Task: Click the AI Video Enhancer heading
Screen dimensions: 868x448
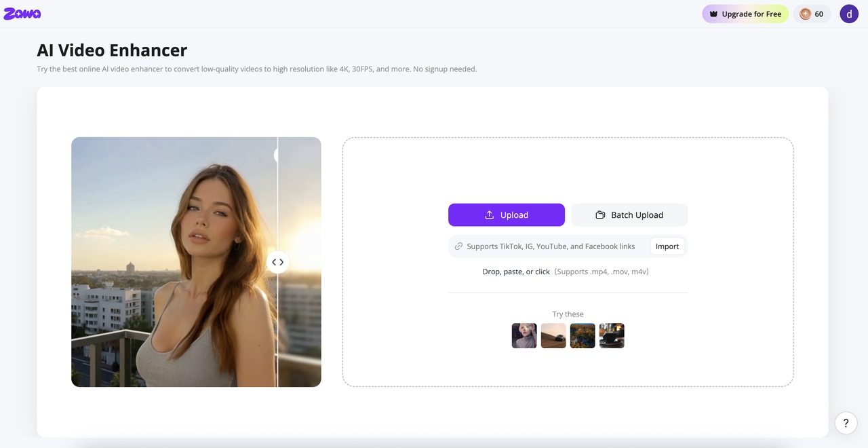Action: 112,50
